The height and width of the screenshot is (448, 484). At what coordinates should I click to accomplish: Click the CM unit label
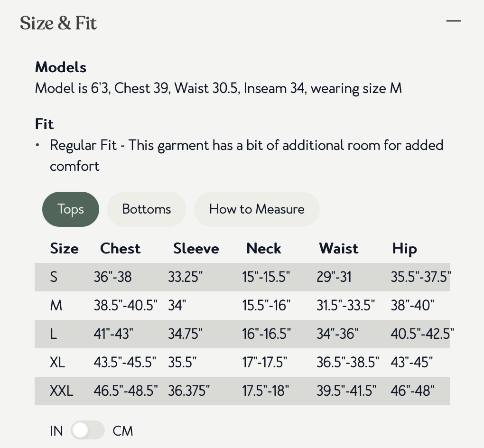[123, 431]
